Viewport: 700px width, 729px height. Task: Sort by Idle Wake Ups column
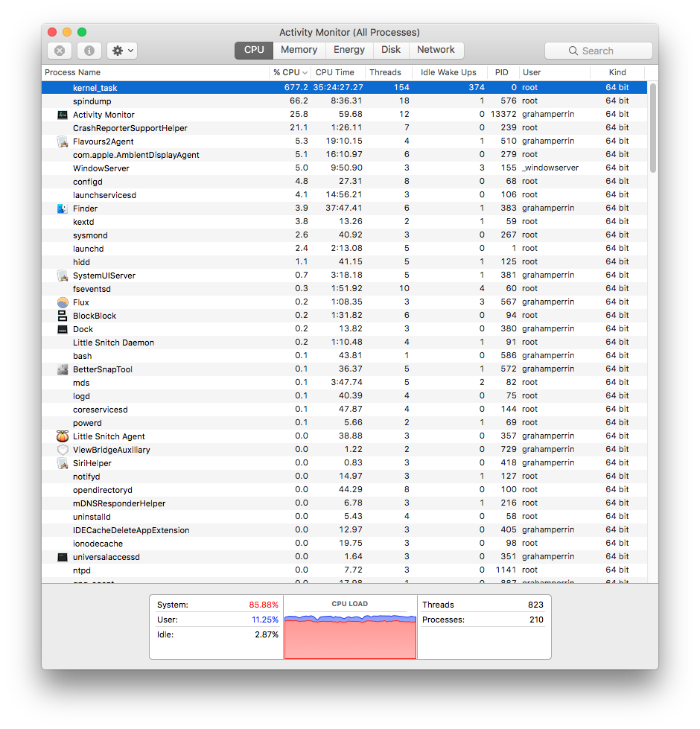point(450,72)
